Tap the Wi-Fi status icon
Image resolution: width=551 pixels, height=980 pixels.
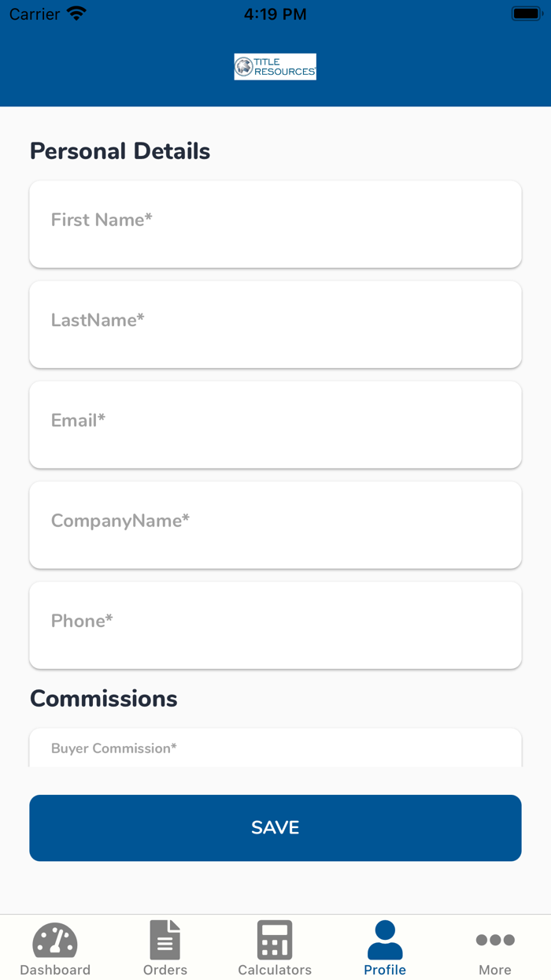pos(76,14)
